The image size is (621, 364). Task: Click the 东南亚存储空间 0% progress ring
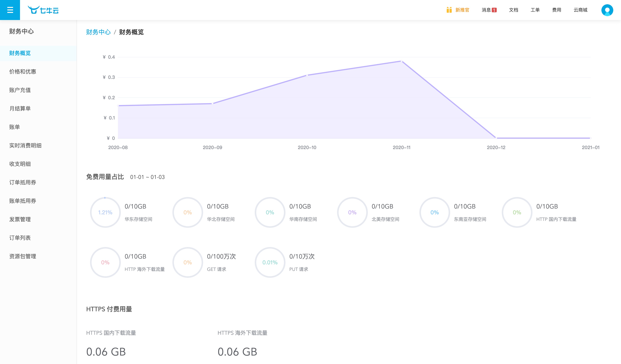(x=434, y=212)
